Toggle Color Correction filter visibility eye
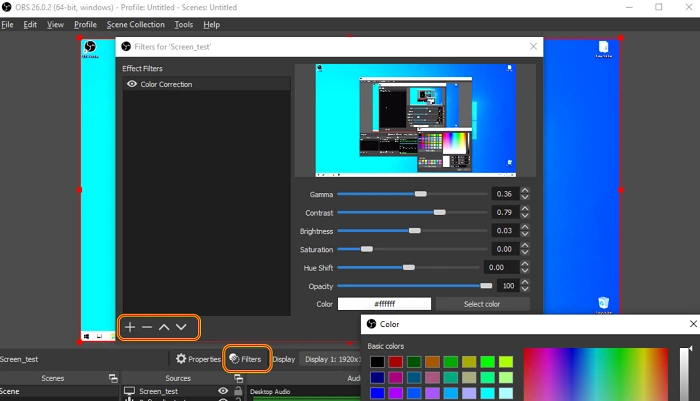 coord(132,84)
